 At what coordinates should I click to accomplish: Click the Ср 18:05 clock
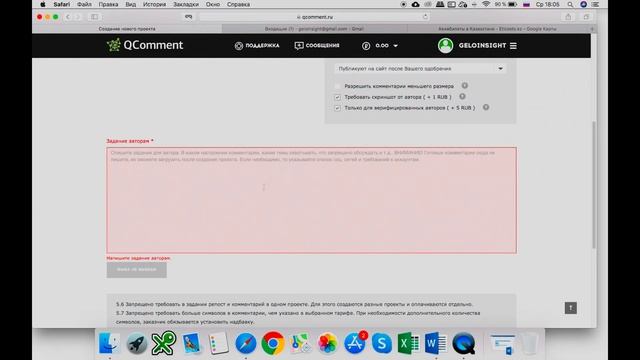tap(547, 4)
